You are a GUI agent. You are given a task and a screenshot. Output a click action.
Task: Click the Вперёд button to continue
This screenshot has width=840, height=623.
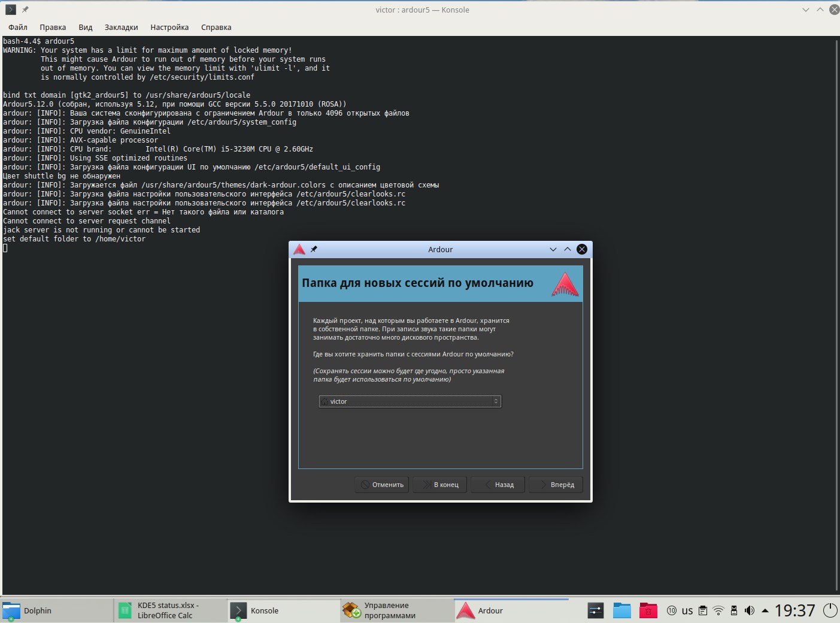556,485
